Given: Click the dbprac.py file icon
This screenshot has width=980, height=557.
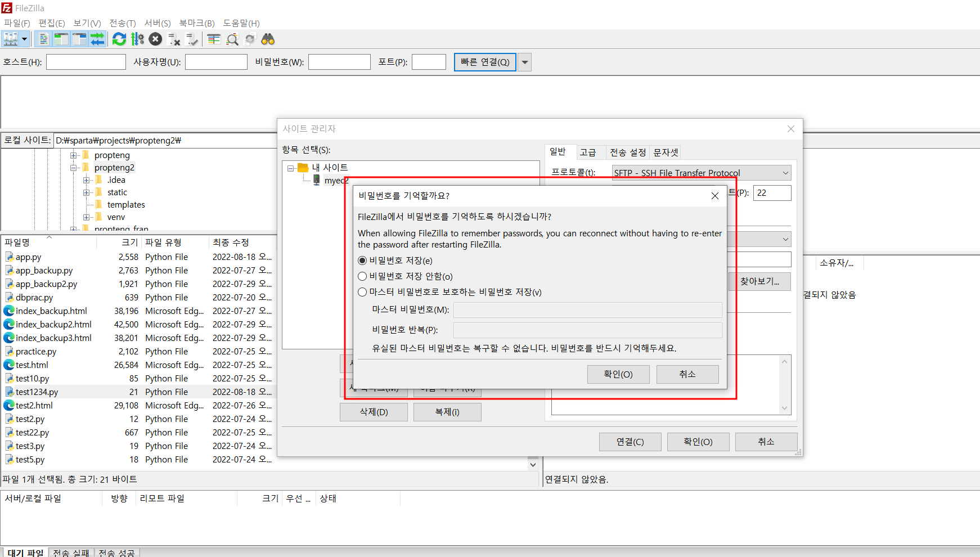Looking at the screenshot, I should pos(10,297).
